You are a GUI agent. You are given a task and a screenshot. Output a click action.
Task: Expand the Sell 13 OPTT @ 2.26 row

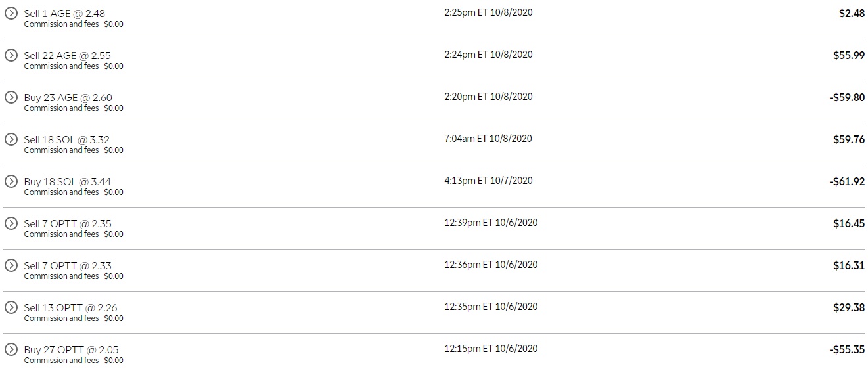pos(11,307)
